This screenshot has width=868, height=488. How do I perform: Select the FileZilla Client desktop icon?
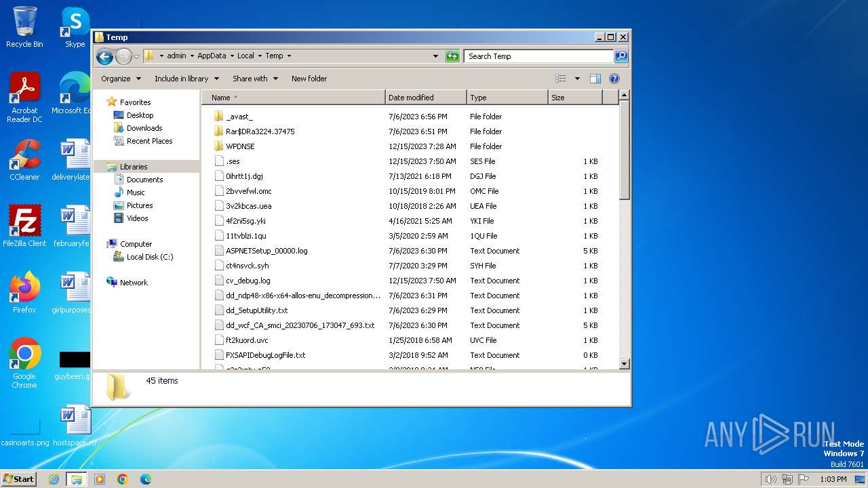pyautogui.click(x=24, y=226)
